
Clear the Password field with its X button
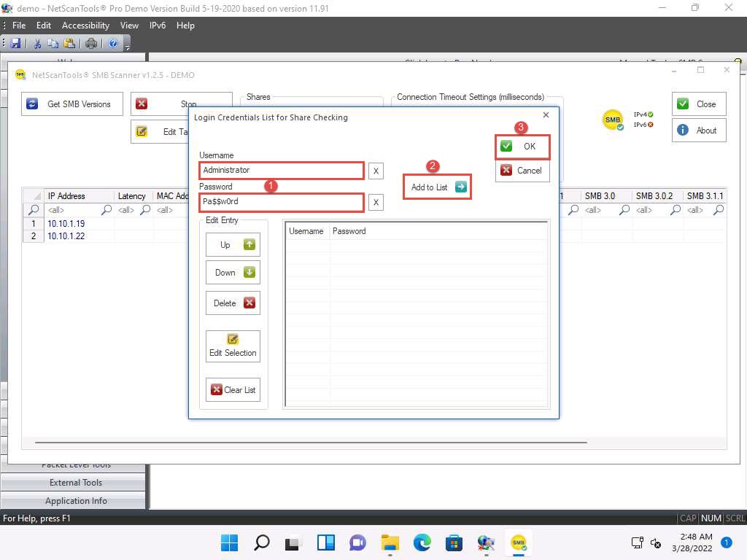tap(376, 202)
